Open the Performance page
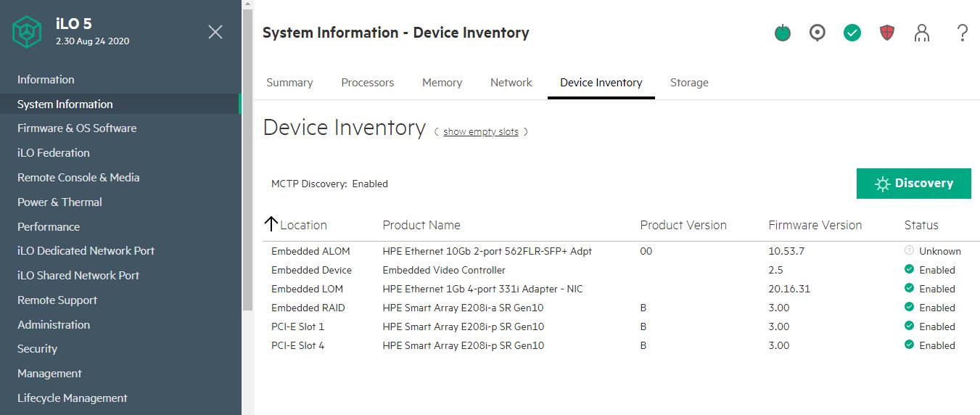980x415 pixels. (x=49, y=226)
